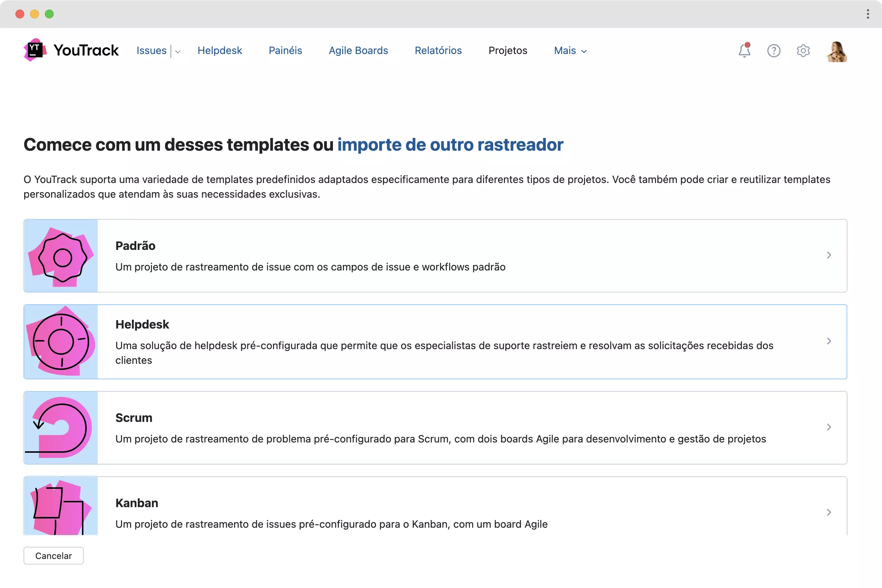Click the Kanban template cards illustration
Screen dimensions: 882x588
61,506
